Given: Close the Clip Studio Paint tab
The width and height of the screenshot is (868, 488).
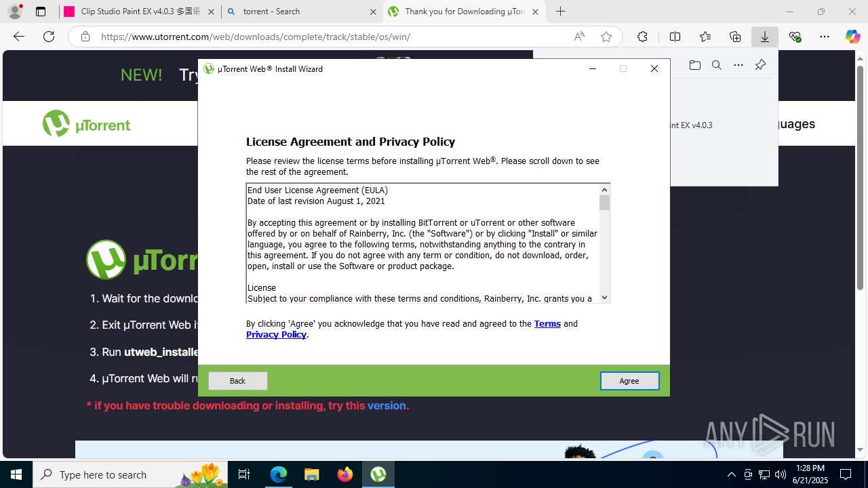Looking at the screenshot, I should tap(211, 12).
